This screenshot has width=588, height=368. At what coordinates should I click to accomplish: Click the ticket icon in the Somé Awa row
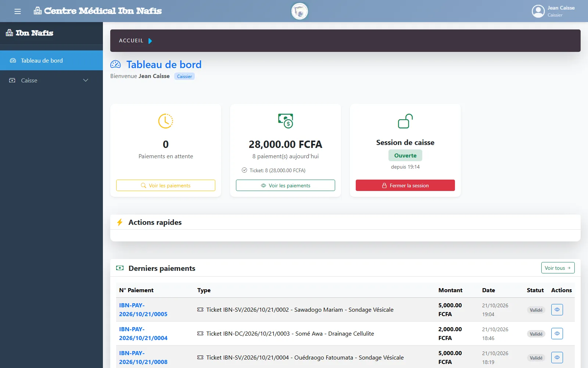tap(200, 333)
